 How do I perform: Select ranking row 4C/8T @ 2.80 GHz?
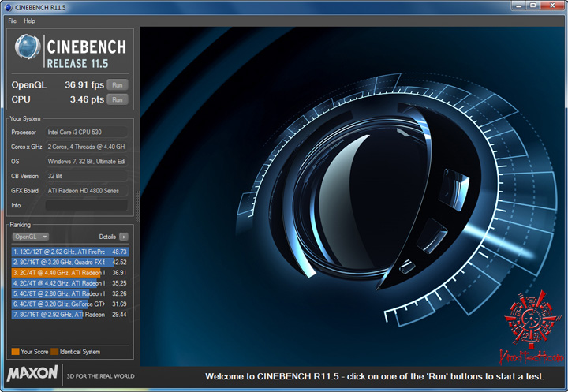pyautogui.click(x=70, y=294)
